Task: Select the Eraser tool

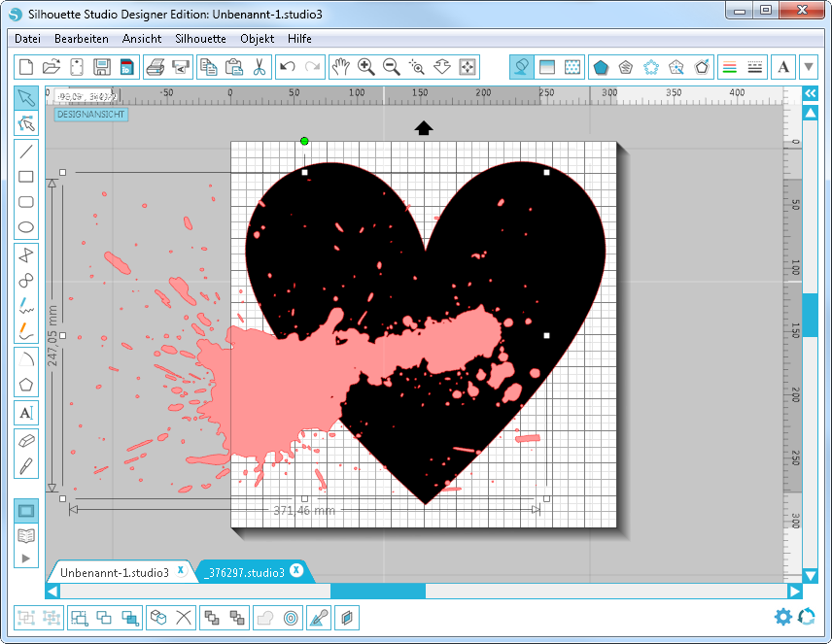Action: pyautogui.click(x=26, y=440)
